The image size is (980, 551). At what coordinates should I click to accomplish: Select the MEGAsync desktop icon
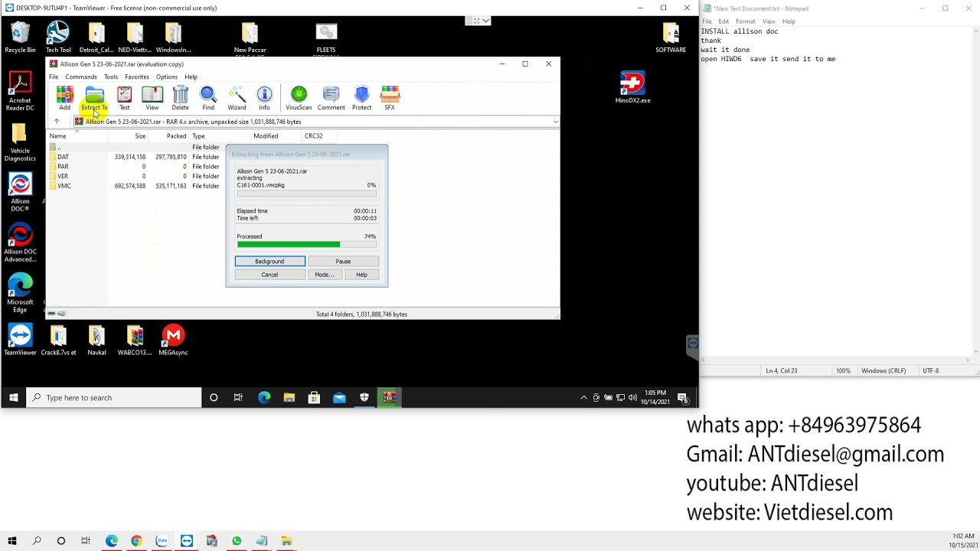tap(173, 340)
